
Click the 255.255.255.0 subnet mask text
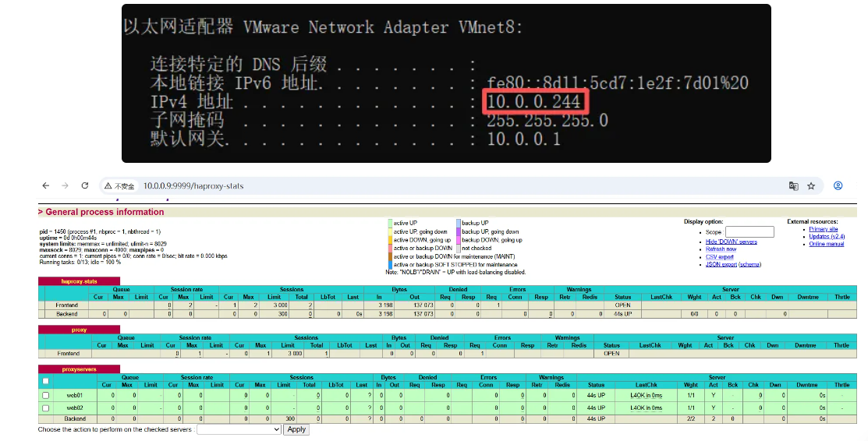click(x=547, y=120)
